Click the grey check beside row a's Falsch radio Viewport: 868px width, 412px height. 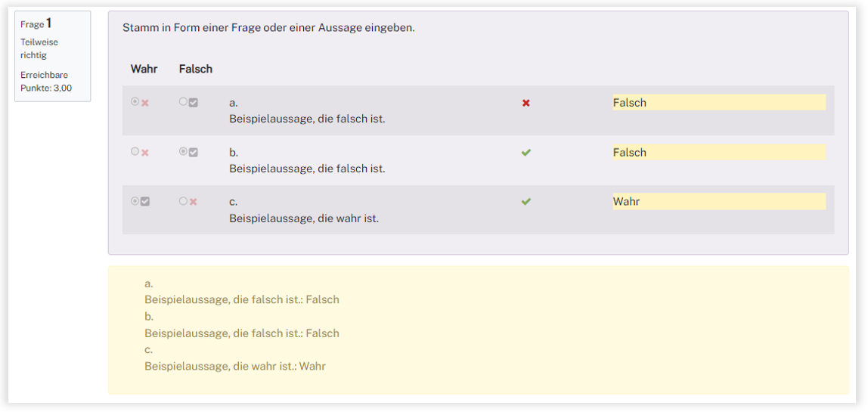(x=194, y=103)
